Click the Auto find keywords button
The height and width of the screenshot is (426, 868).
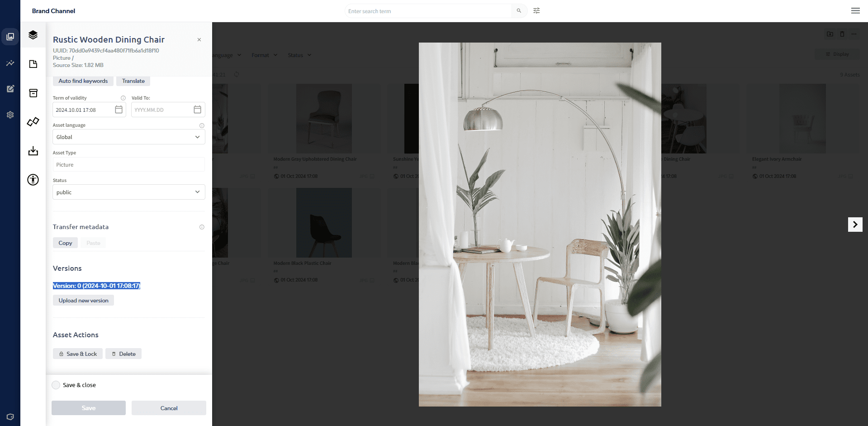point(83,81)
